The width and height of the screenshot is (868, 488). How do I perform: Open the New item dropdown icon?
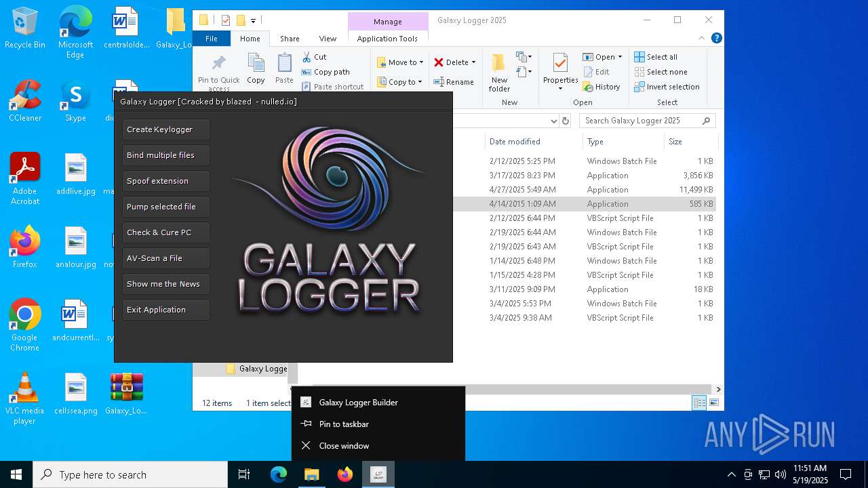(524, 57)
